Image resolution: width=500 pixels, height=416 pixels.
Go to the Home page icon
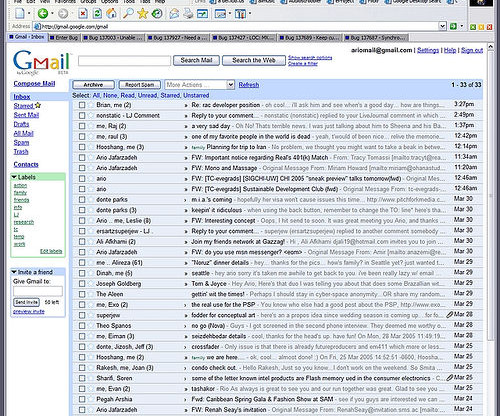point(112,14)
